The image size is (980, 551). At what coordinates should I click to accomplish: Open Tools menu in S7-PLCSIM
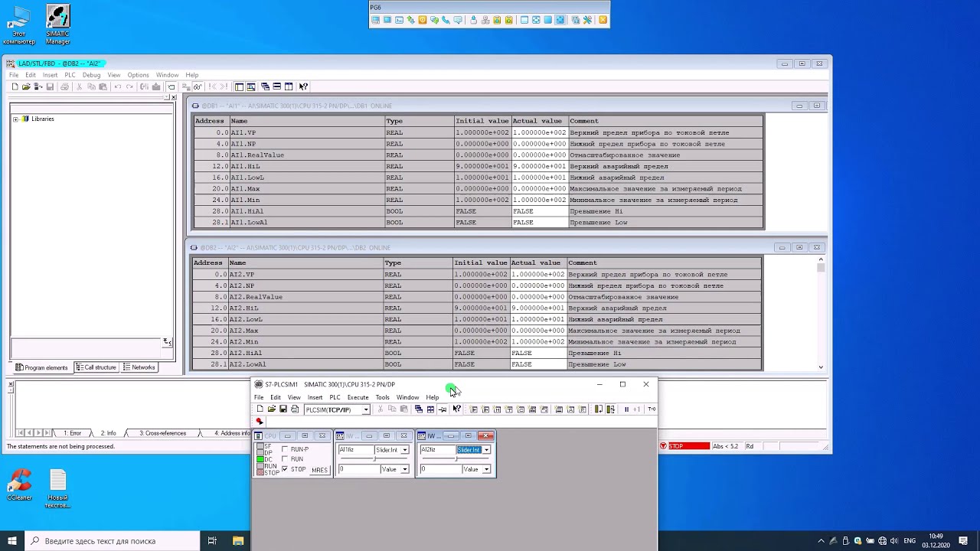click(382, 397)
